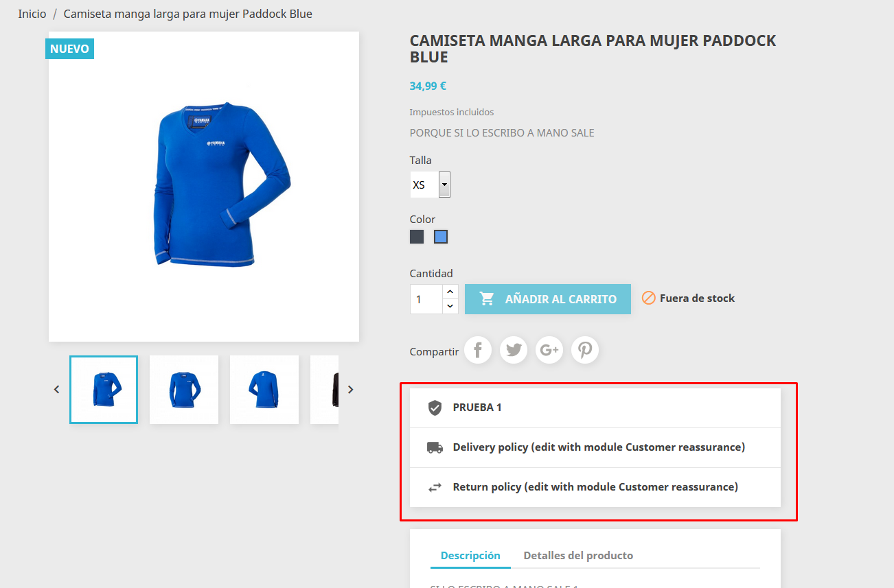The height and width of the screenshot is (588, 894).
Task: Select the blue color option
Action: [x=441, y=237]
